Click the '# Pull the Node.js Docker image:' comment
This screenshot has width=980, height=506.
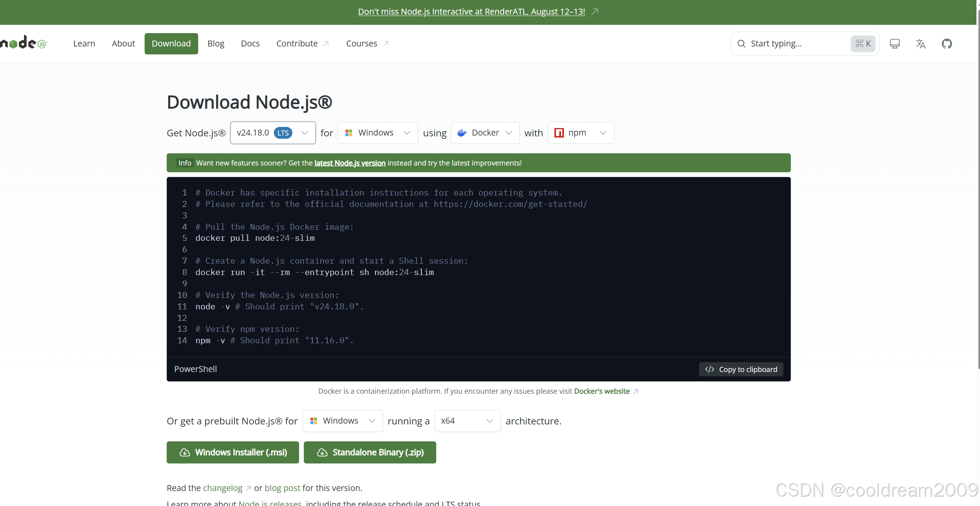click(275, 227)
